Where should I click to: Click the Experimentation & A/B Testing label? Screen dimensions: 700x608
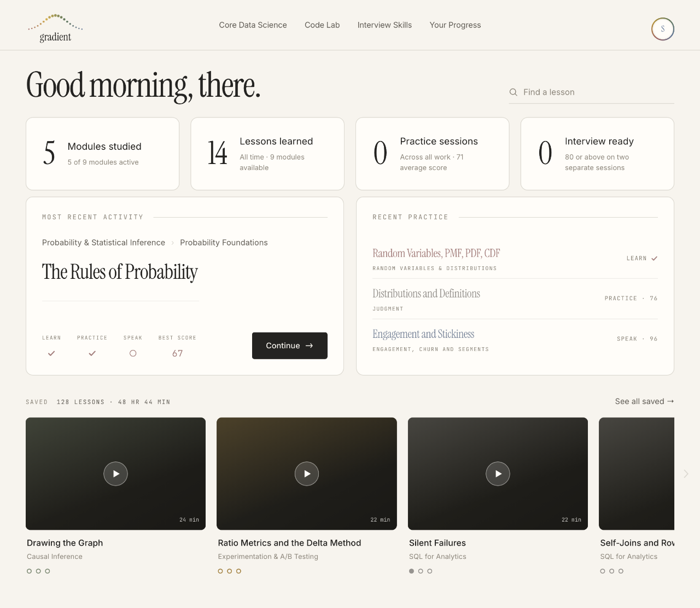click(268, 557)
